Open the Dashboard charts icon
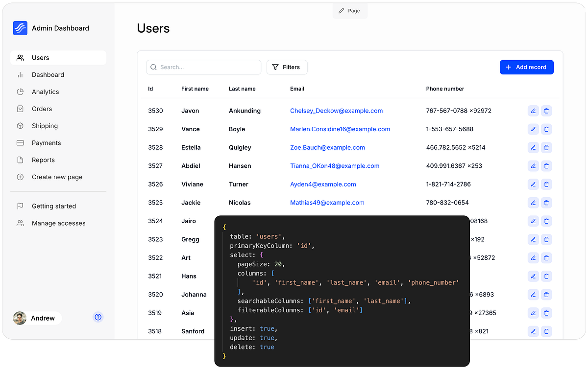This screenshot has width=588, height=370. (20, 74)
